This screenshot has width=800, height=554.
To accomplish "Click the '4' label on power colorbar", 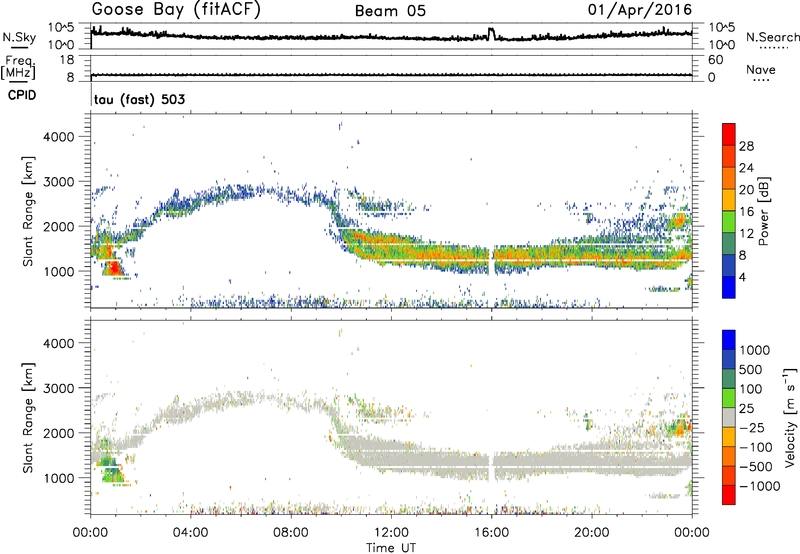I will pyautogui.click(x=743, y=277).
